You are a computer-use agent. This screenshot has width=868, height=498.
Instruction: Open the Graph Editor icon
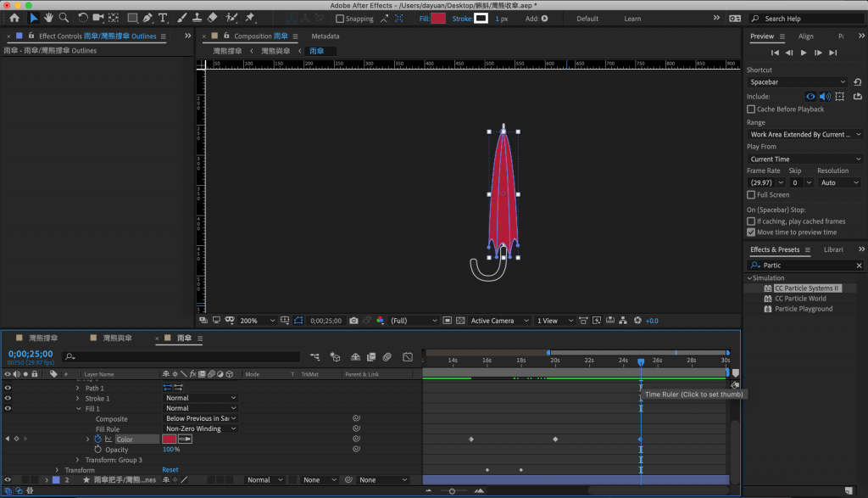408,357
